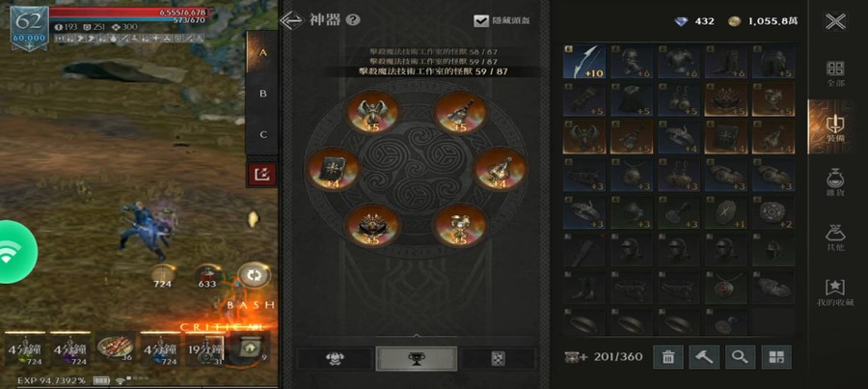Tap the circular swap arrows button

tap(254, 275)
